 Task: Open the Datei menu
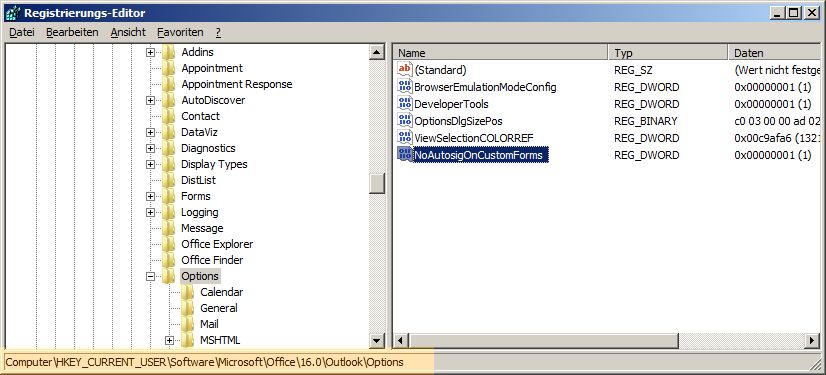coord(22,32)
